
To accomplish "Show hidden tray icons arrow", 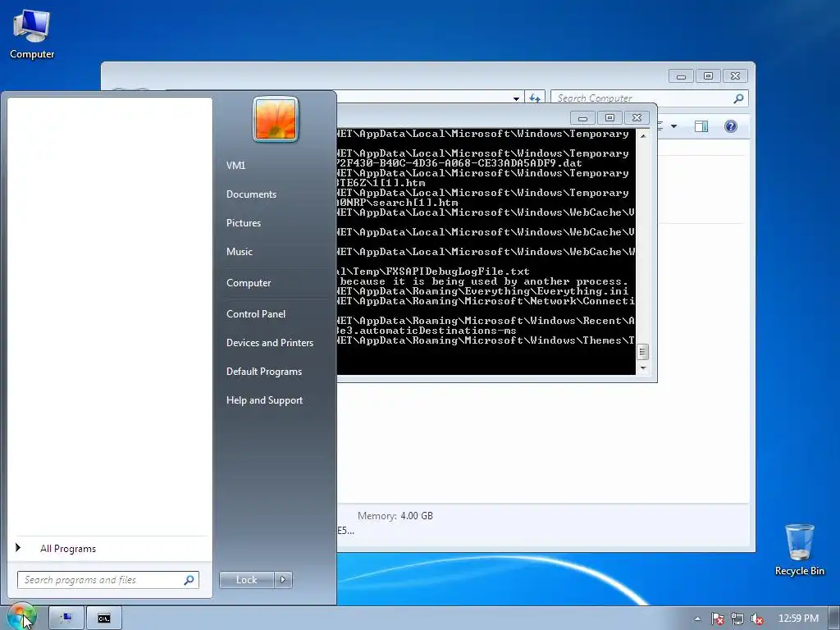I will point(697,619).
